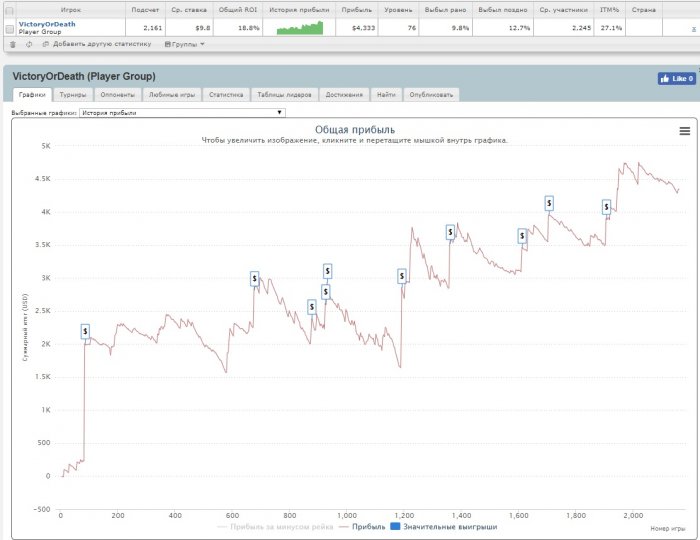Open the 'Статистика' tab

point(225,95)
